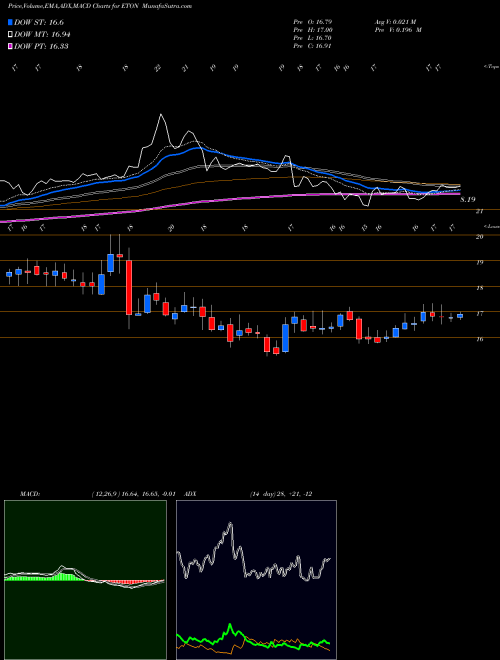Click the price axis label 16
Image resolution: width=500 pixels, height=660 pixels.
click(x=479, y=340)
